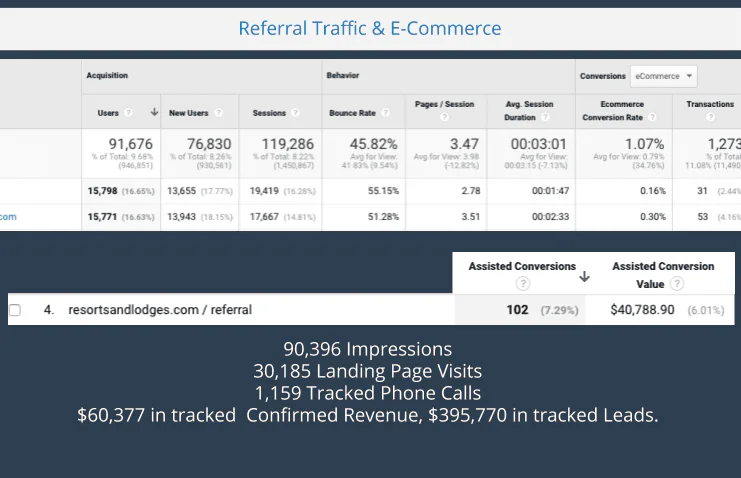Sort by Assisted Conversion Value header

(x=663, y=275)
